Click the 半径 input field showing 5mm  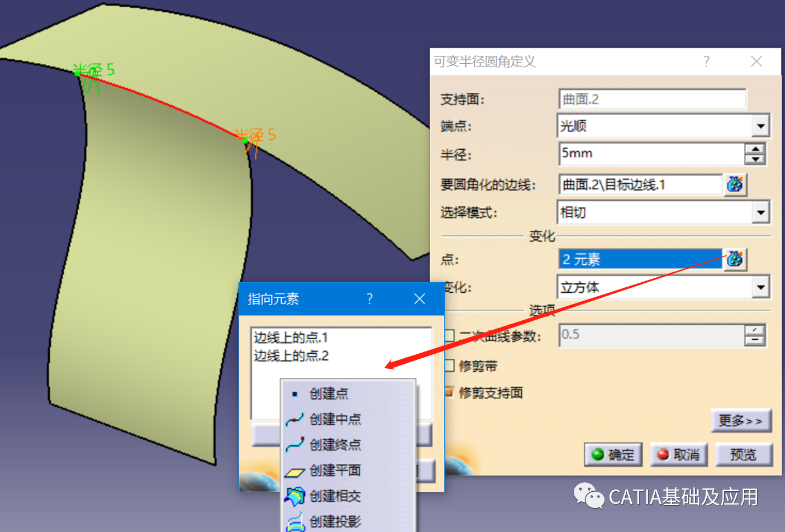(652, 154)
